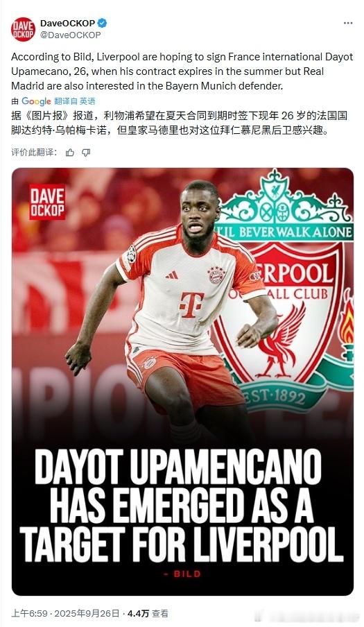The height and width of the screenshot is (627, 364).
Task: Click the Chinese translated tweet text
Action: coord(179,123)
